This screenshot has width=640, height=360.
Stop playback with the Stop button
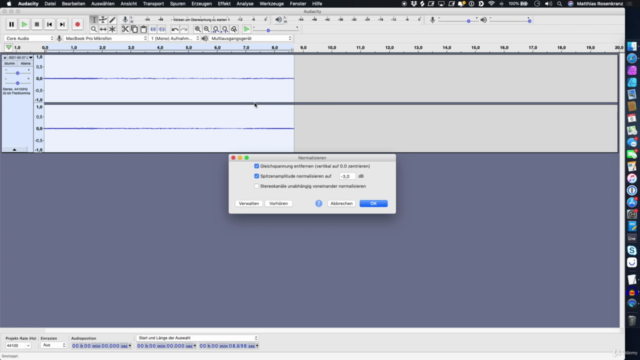coord(37,24)
